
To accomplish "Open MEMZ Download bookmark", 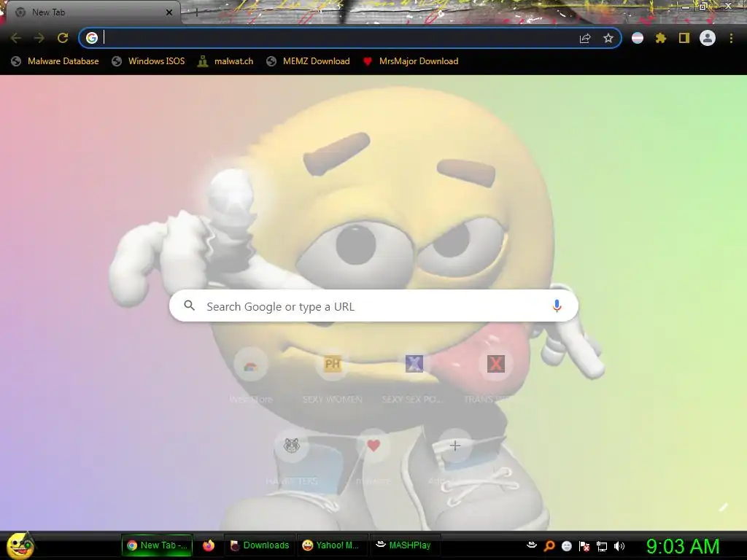I will pos(309,61).
